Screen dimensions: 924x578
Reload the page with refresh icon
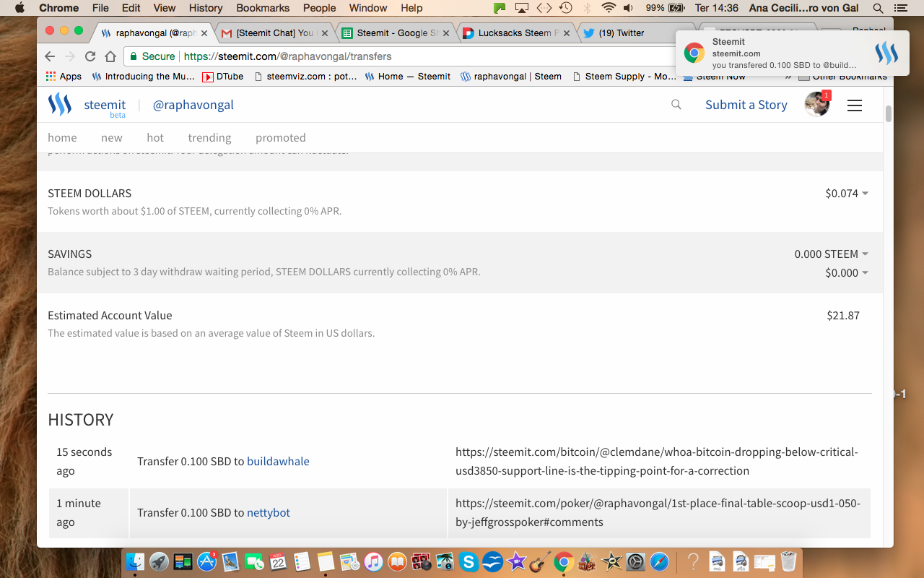[90, 56]
